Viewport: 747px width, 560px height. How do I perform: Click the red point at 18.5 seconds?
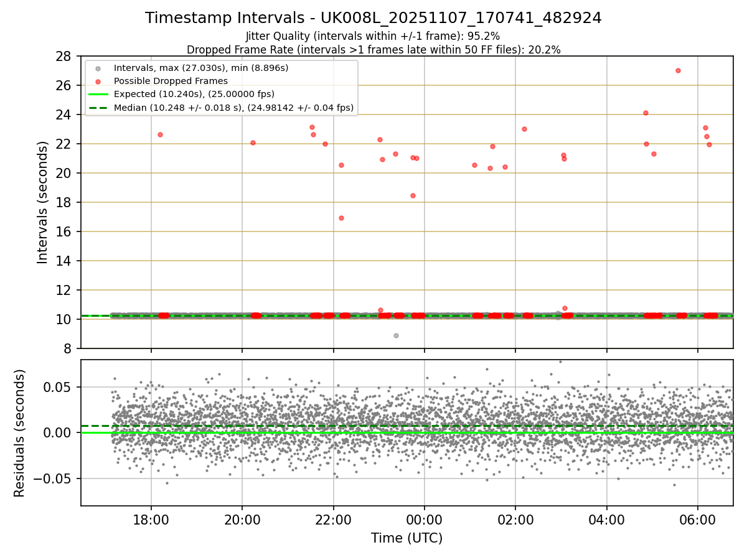point(413,195)
